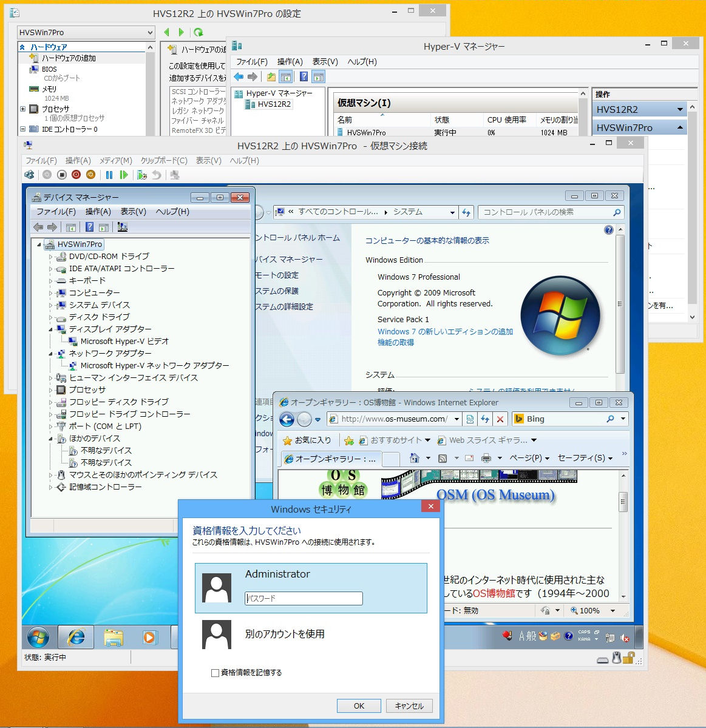Open the ページ(P) dropdown in IE
The width and height of the screenshot is (706, 728).
point(529,458)
